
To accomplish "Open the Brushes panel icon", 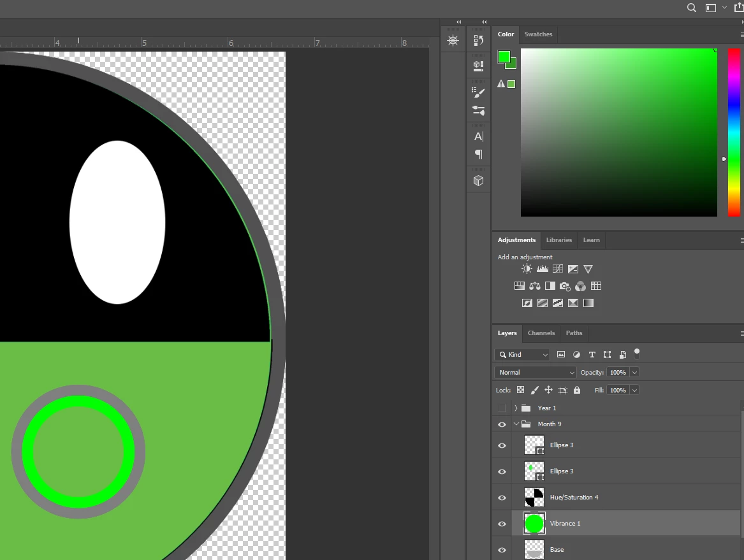I will 478,111.
